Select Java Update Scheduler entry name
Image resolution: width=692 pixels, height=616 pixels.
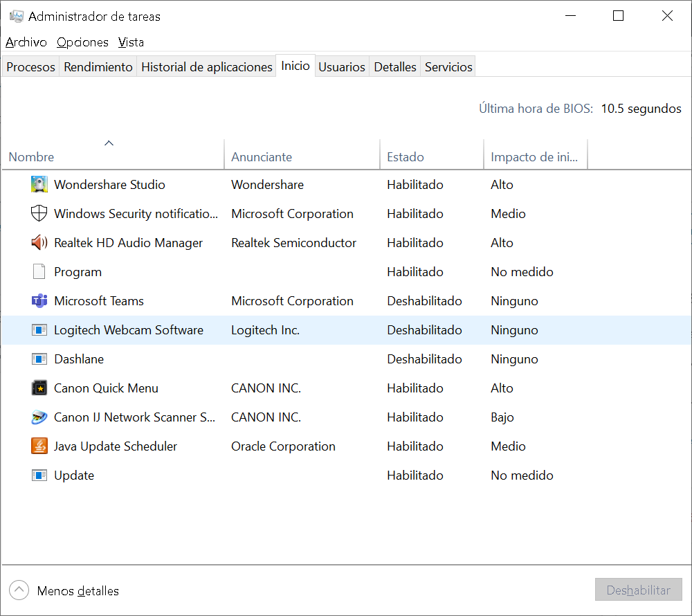(115, 446)
